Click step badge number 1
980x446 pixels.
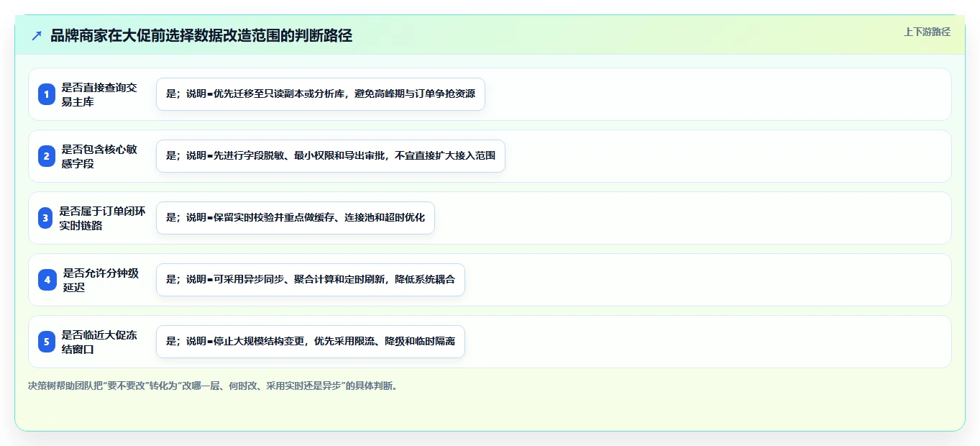pos(47,94)
